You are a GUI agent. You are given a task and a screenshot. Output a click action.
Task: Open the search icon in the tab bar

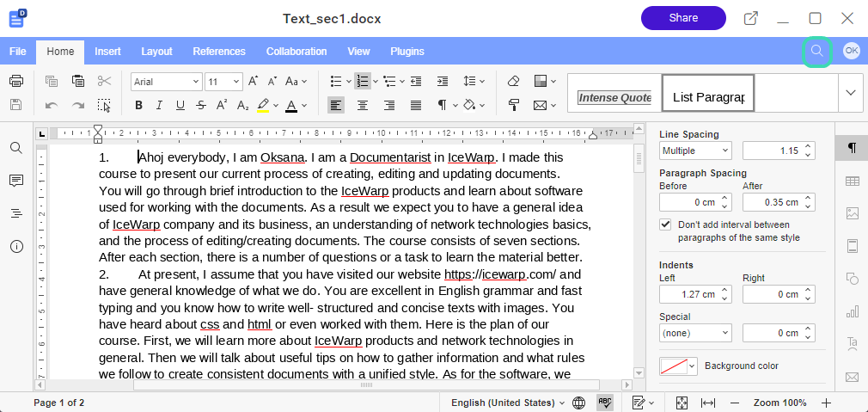(817, 52)
